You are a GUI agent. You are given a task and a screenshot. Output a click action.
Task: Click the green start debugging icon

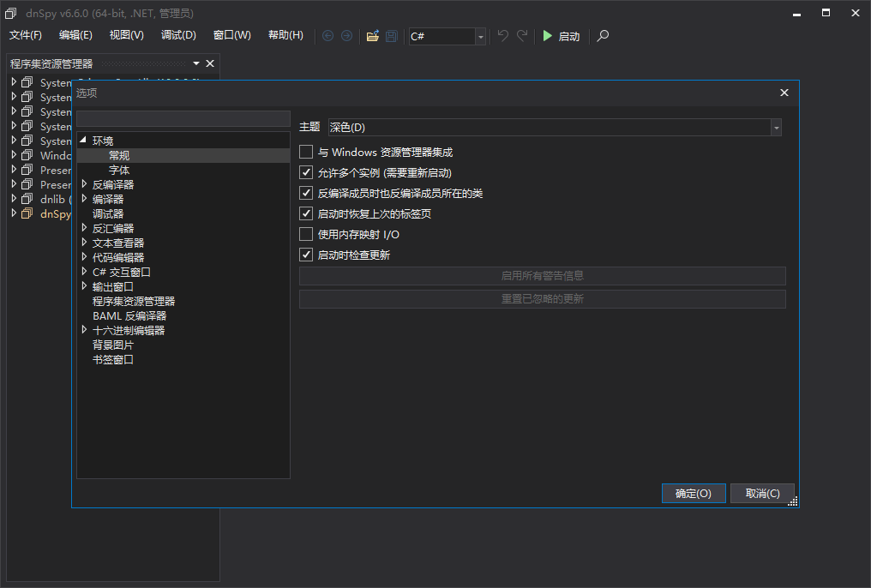(x=547, y=36)
